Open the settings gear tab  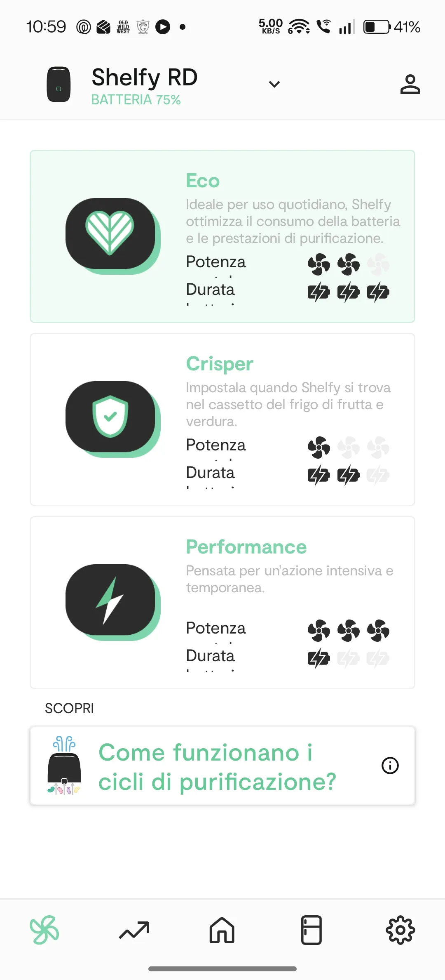point(400,930)
